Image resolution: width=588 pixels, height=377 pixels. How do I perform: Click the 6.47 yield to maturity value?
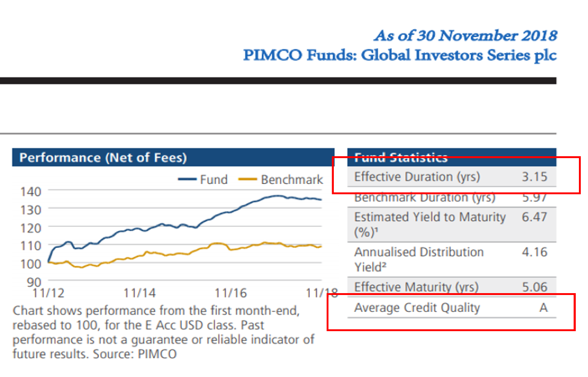(534, 217)
